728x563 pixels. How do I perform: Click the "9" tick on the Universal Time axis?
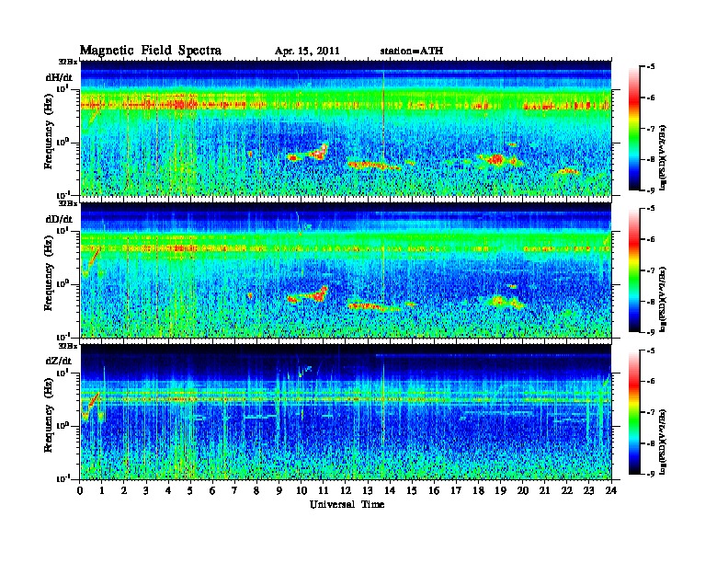(x=279, y=491)
